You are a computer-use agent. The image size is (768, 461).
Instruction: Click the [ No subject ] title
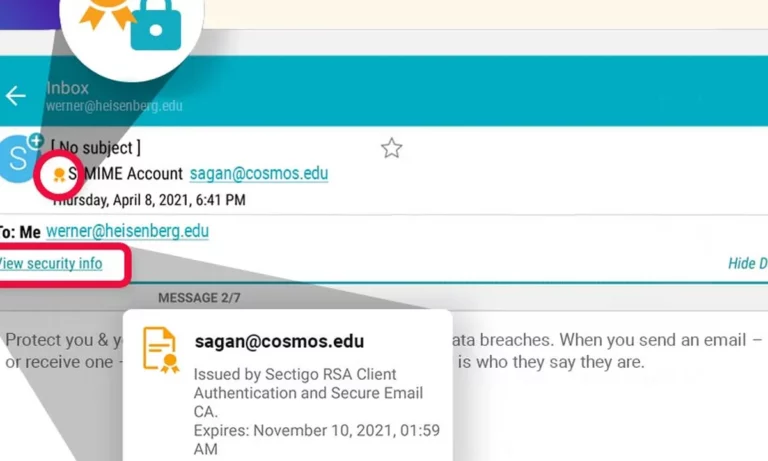point(96,147)
